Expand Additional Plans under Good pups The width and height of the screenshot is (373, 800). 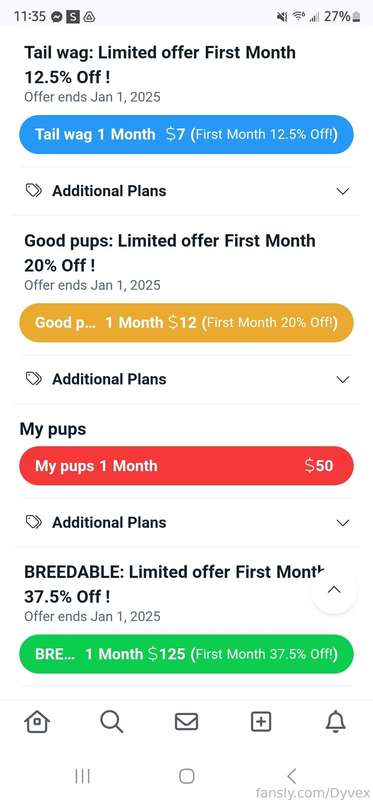(187, 379)
